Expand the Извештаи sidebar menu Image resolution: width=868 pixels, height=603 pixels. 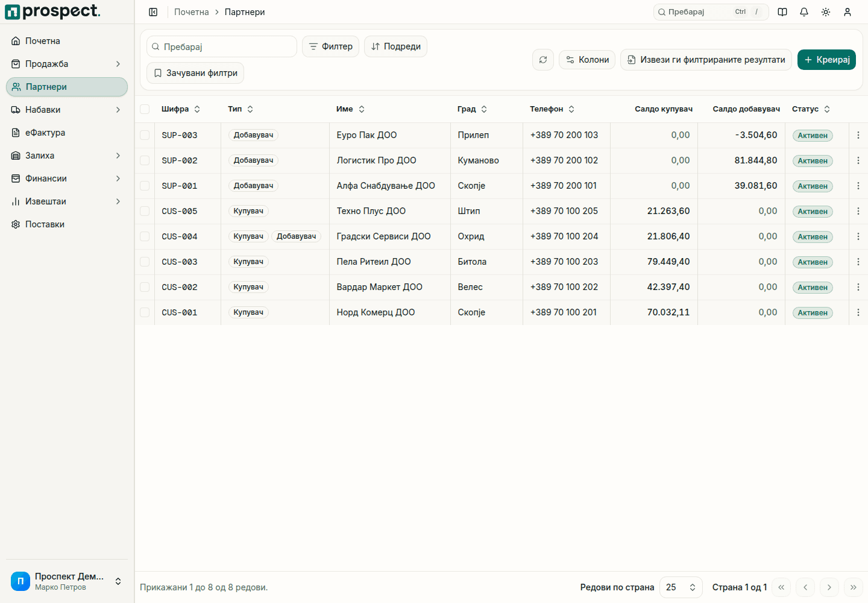pos(67,201)
